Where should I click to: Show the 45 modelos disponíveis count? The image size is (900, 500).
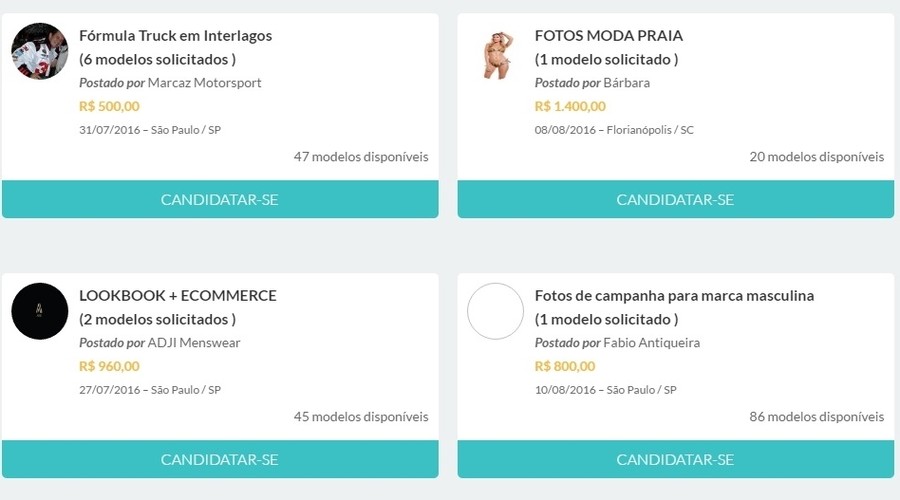click(360, 417)
